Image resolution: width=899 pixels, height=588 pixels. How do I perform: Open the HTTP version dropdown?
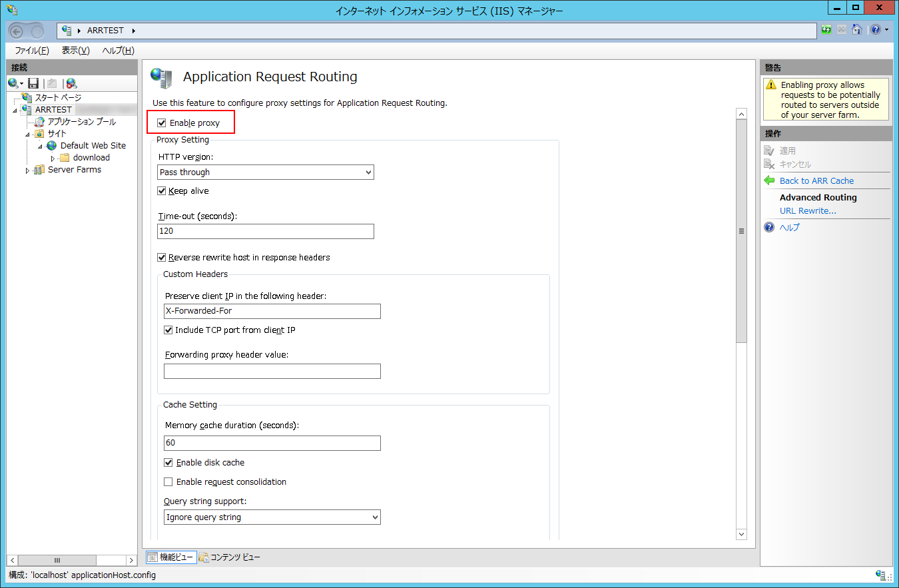266,172
